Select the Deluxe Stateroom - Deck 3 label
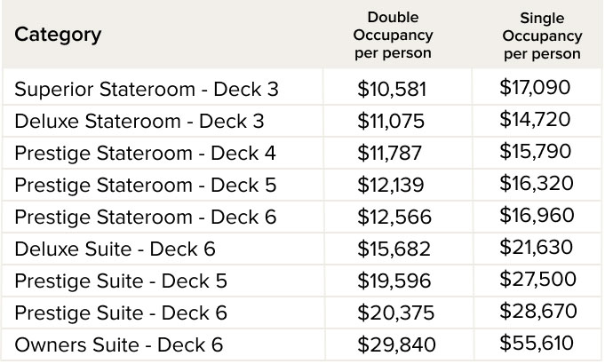 [x=139, y=121]
